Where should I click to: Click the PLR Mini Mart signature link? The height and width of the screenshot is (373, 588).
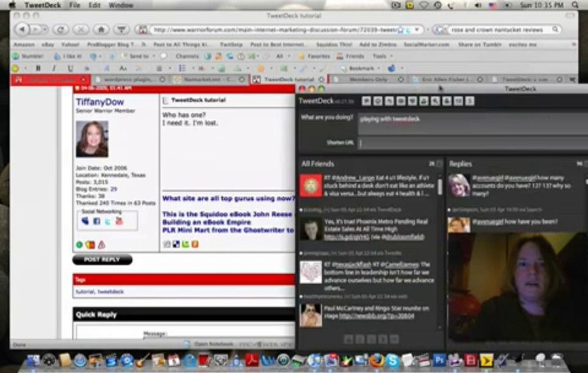pos(228,230)
